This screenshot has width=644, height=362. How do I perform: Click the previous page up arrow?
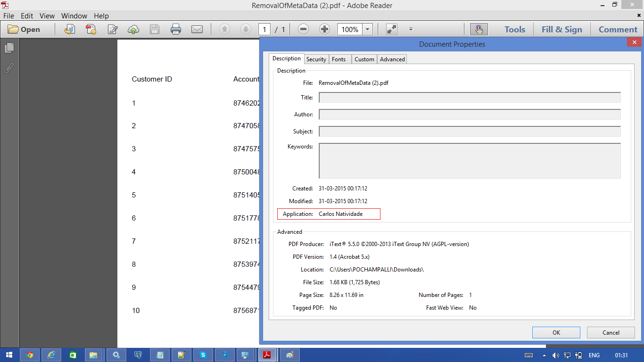pyautogui.click(x=225, y=29)
